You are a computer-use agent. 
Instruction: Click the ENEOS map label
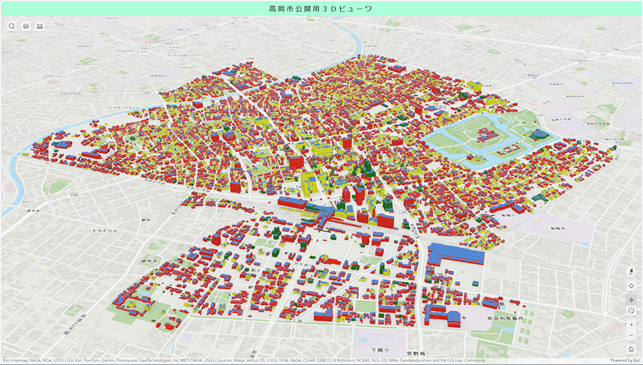click(x=105, y=230)
